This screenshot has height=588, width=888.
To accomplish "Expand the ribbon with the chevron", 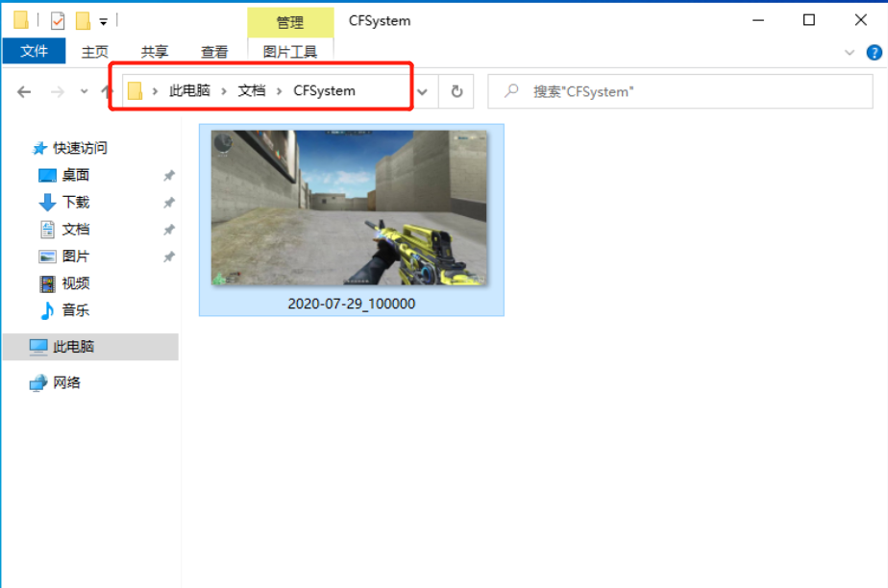I will [849, 53].
